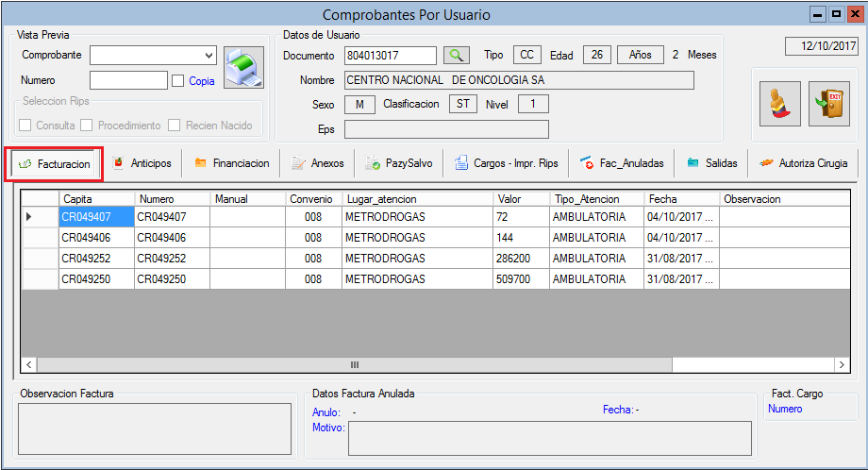
Task: Click the printer preview icon
Action: [243, 68]
